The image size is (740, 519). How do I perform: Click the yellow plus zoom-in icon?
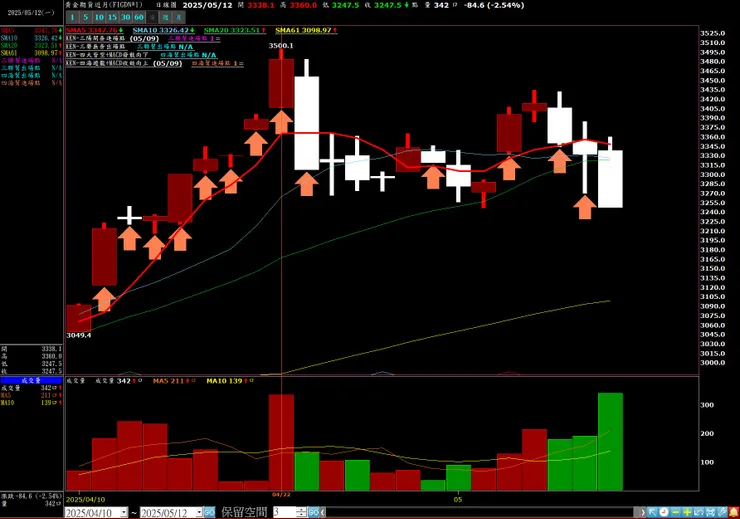[687, 512]
